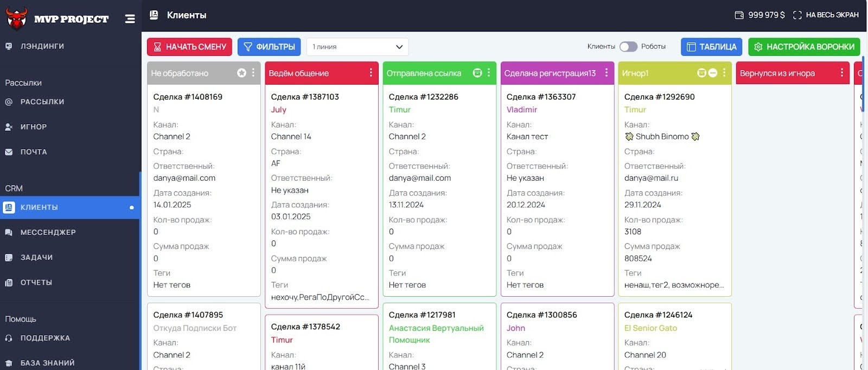Image resolution: width=868 pixels, height=370 pixels.
Task: Click the Клиенты page title icon
Action: point(154,15)
